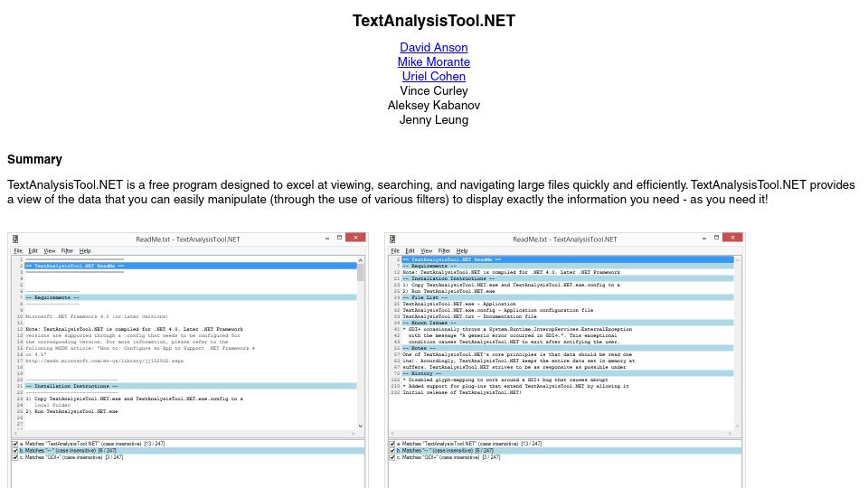868x488 pixels.
Task: Uncheck filter a "TextAnalysisTool.NET" in right window
Action: pyautogui.click(x=392, y=444)
